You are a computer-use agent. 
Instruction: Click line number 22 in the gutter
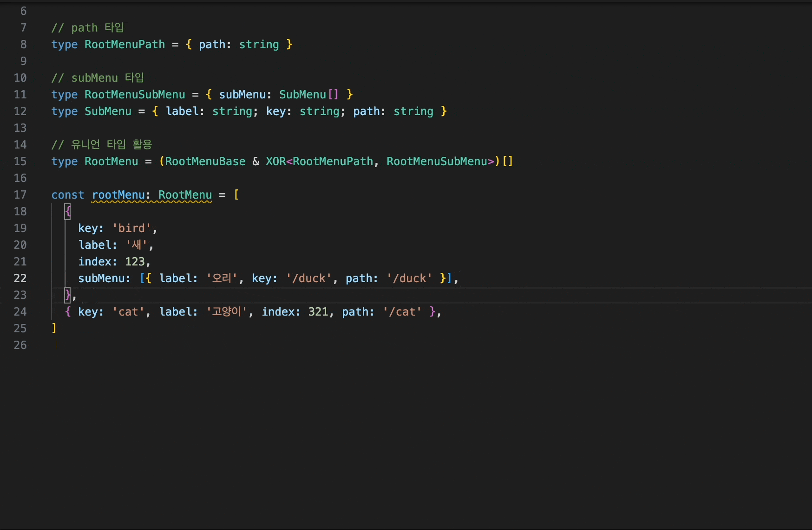click(20, 278)
